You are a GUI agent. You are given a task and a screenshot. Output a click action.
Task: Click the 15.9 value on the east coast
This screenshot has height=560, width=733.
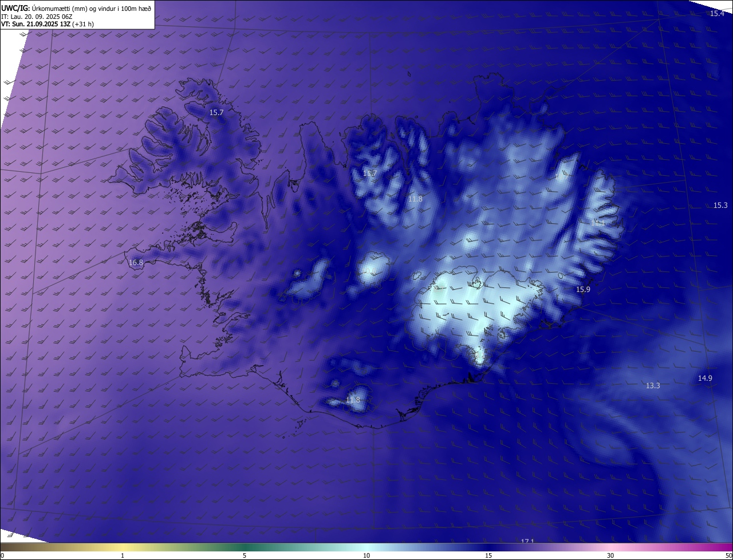(583, 290)
